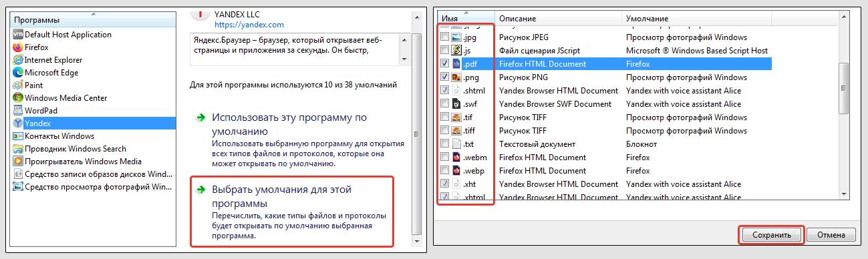Click the .swf file type icon
868x259 pixels.
coord(456,104)
